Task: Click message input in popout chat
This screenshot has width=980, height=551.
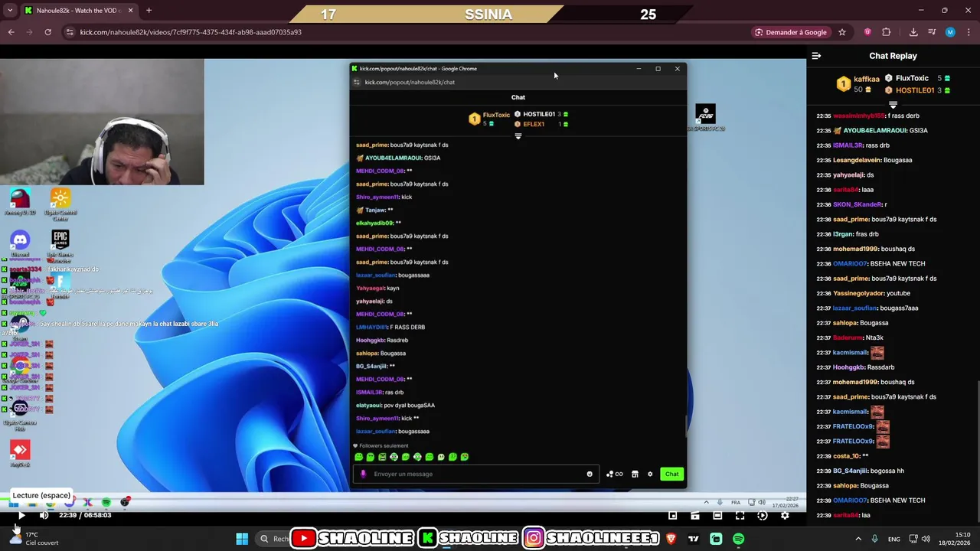Action: [x=475, y=474]
